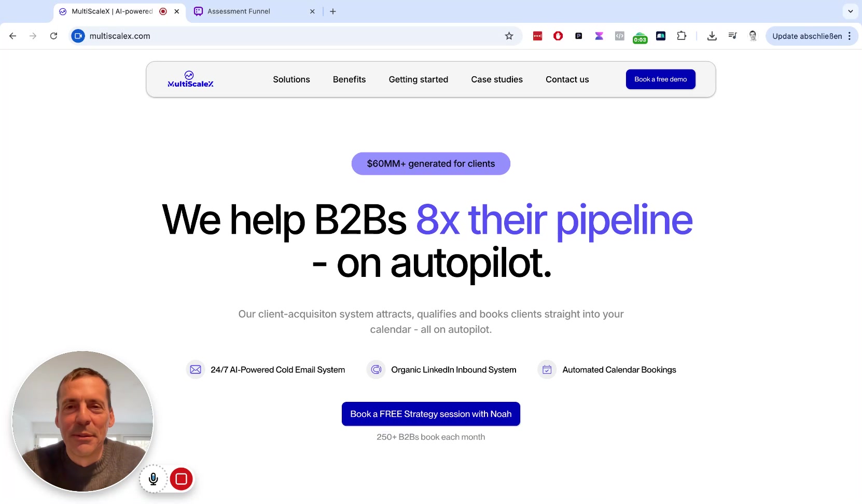Open the Chrome profile avatar
Screen dimensions: 862x504
pyautogui.click(x=753, y=36)
